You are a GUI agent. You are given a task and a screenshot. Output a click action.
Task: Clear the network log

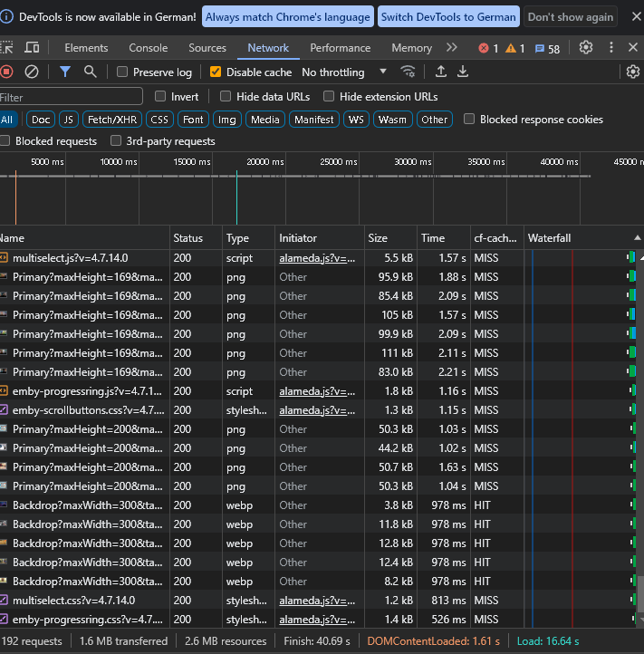point(32,72)
